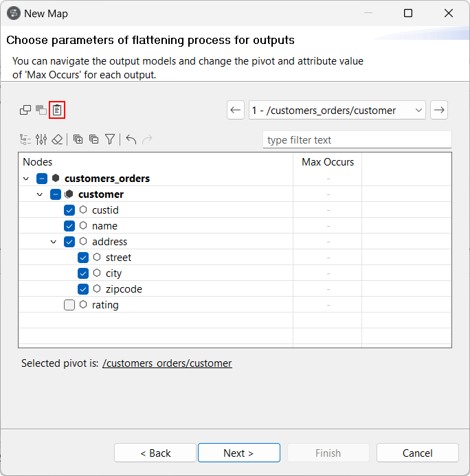Click the type filter text field

pyautogui.click(x=357, y=140)
